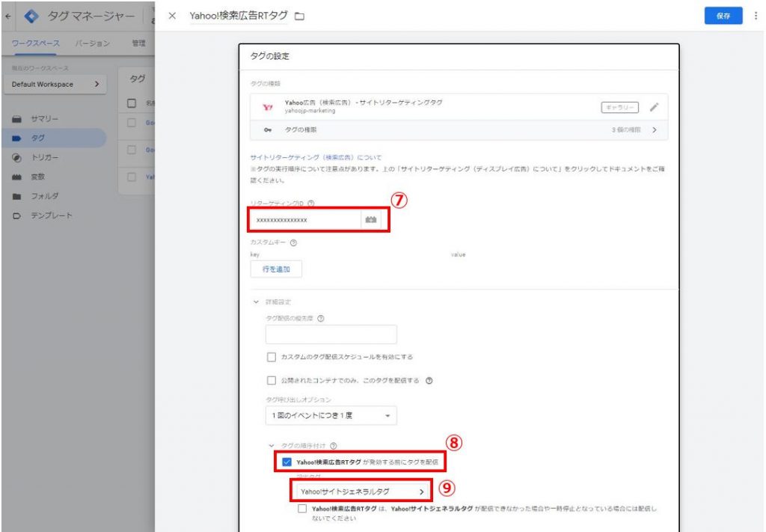Click the blue 保存 button

(x=723, y=16)
